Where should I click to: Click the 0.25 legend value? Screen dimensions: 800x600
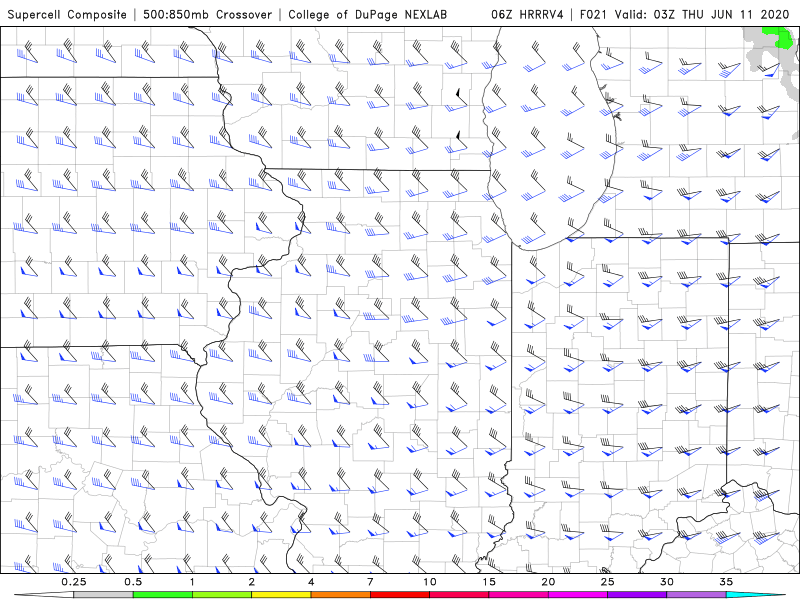click(x=74, y=582)
